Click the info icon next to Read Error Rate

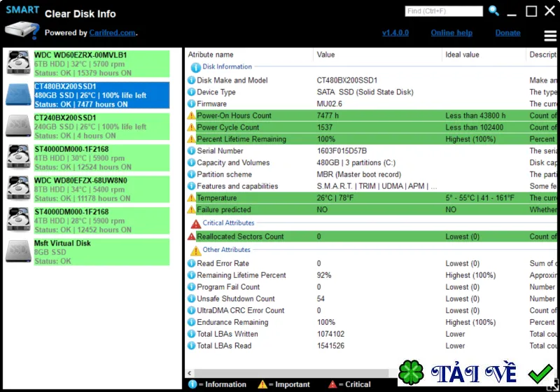tap(191, 263)
